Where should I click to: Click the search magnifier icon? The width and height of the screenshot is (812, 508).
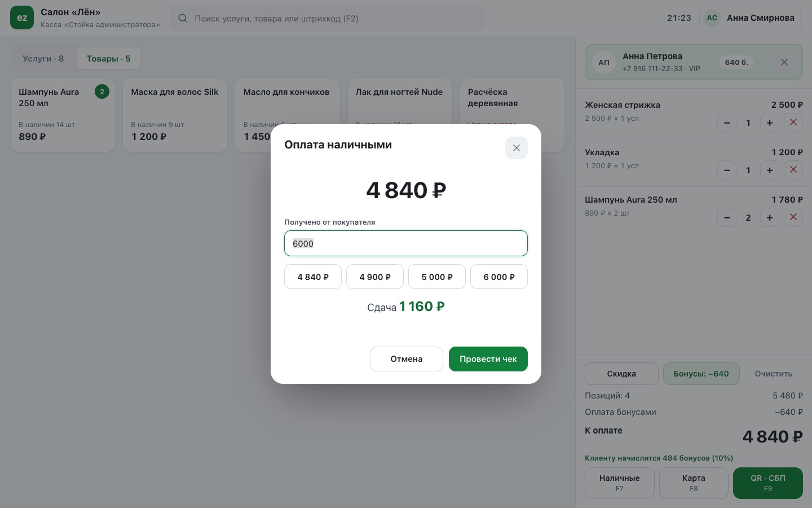183,18
